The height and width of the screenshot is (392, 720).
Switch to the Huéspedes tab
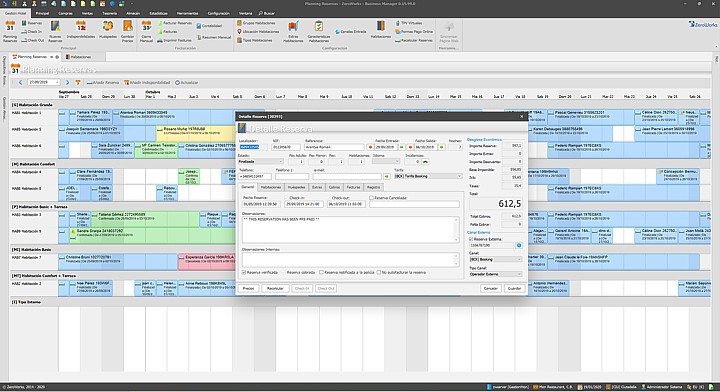[296, 187]
